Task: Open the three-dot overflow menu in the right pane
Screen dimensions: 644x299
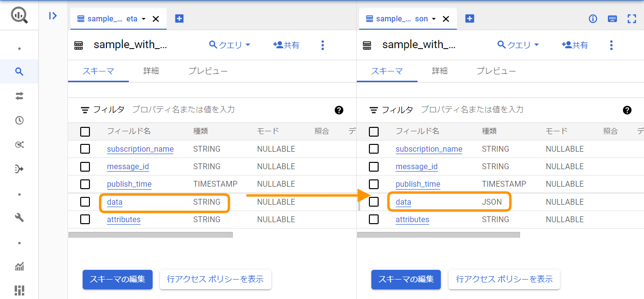Action: coord(611,44)
